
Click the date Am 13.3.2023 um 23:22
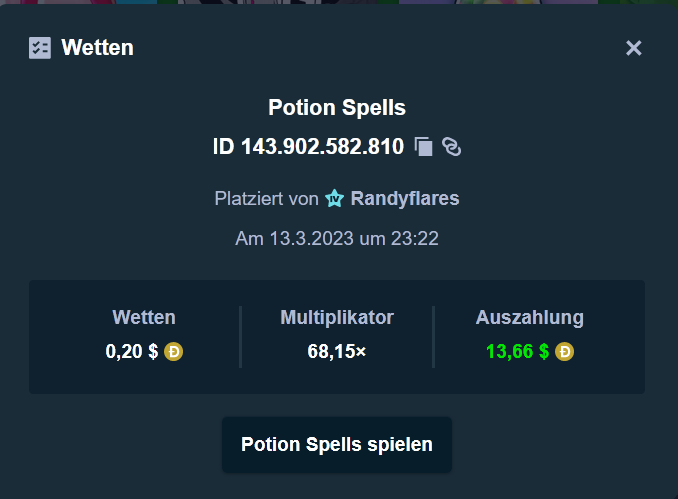point(337,238)
